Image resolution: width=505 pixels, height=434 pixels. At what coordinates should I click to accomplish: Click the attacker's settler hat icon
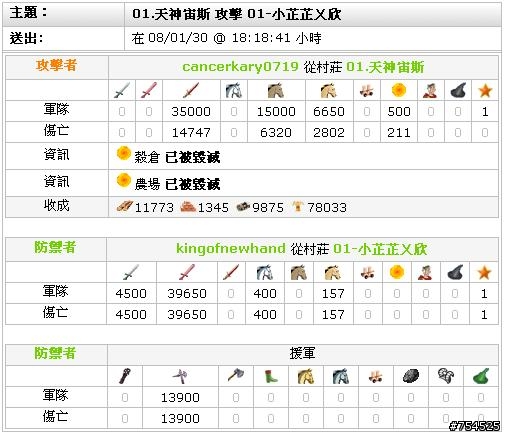(458, 90)
